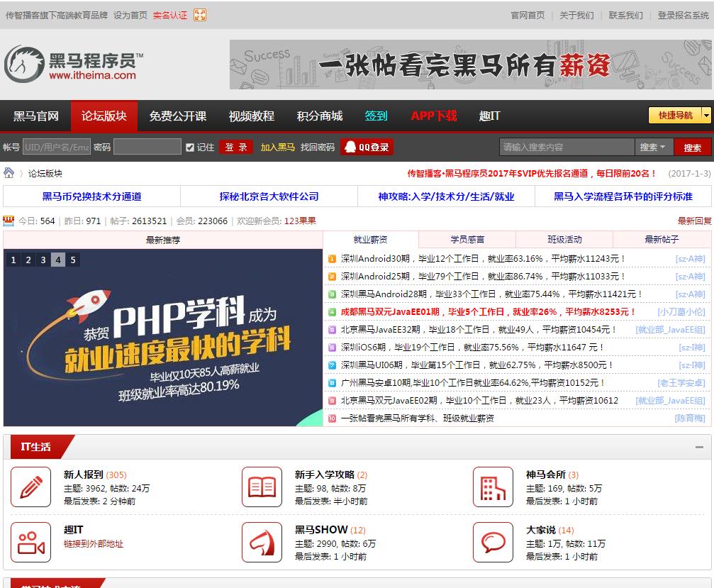Open 实名认证 link in top bar

(x=170, y=15)
